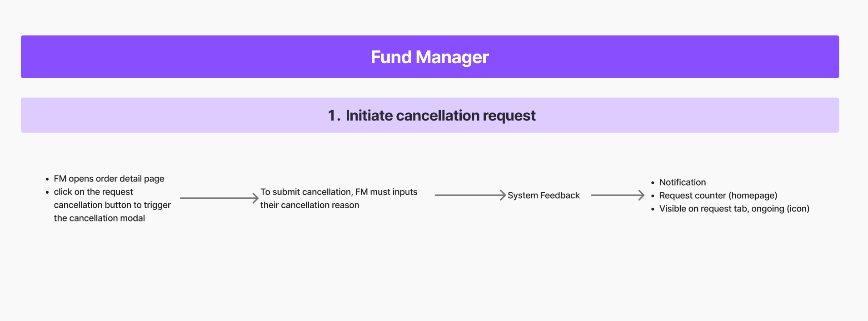Click the To submit cancellation text block
The width and height of the screenshot is (868, 321).
coord(339,198)
